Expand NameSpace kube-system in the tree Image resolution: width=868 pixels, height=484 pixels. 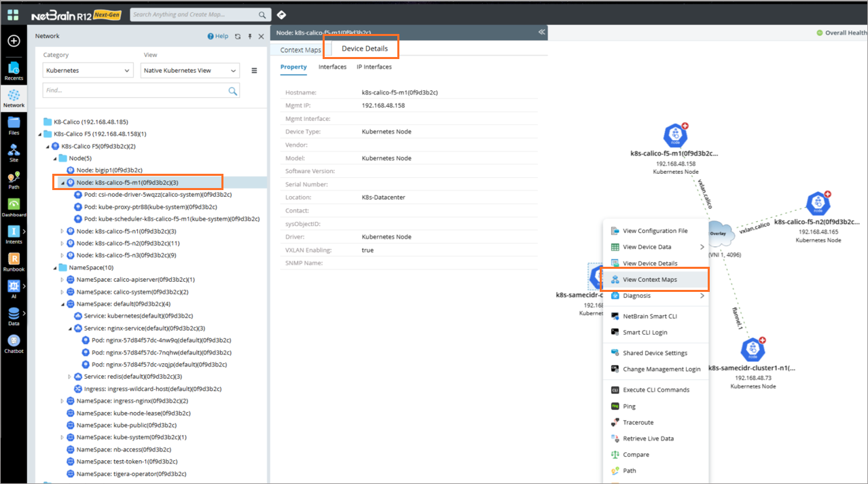pos(62,437)
